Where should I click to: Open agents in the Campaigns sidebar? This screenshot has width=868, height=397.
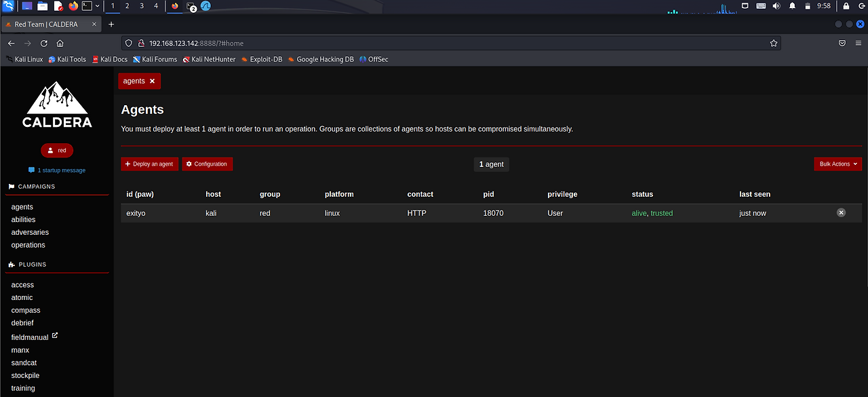(22, 207)
